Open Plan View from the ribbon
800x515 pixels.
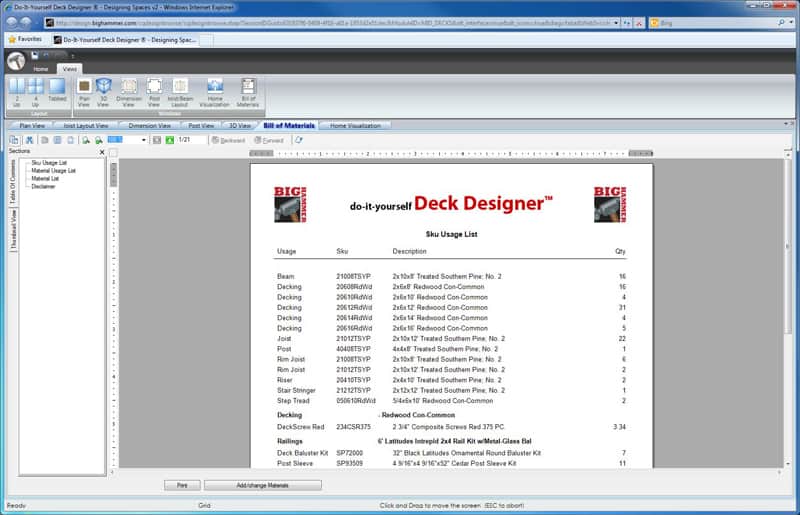84,93
